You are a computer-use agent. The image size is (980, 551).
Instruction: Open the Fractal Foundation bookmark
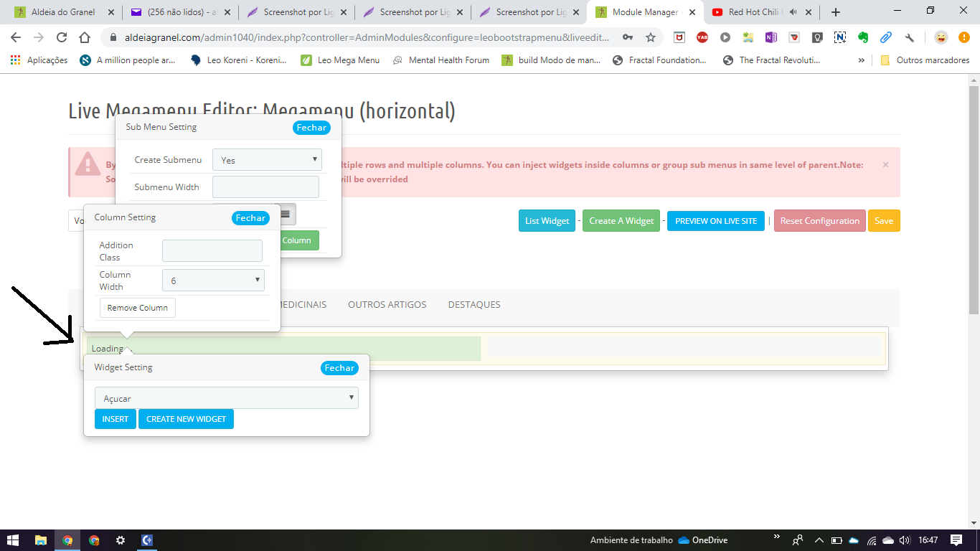pos(659,60)
